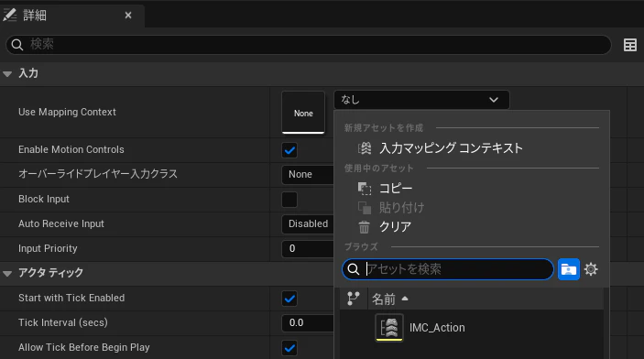Open the なし mapping context dropdown
Image resolution: width=644 pixels, height=359 pixels.
click(421, 100)
